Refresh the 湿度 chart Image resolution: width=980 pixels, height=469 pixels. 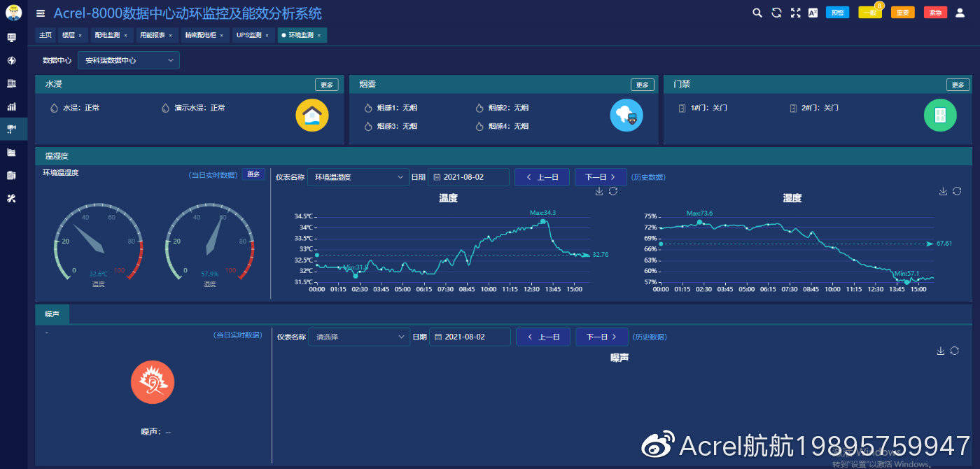coord(957,191)
